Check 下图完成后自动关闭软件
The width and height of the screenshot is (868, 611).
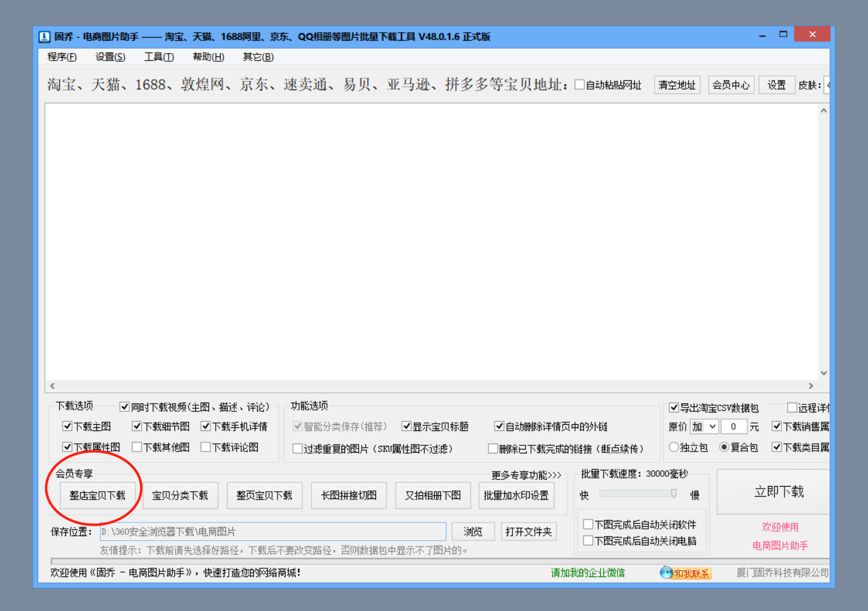tap(588, 523)
